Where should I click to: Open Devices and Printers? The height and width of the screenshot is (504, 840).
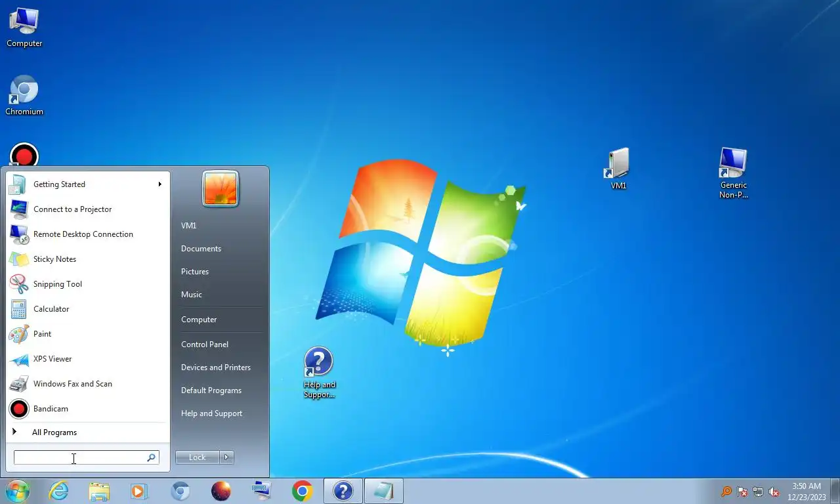216,367
